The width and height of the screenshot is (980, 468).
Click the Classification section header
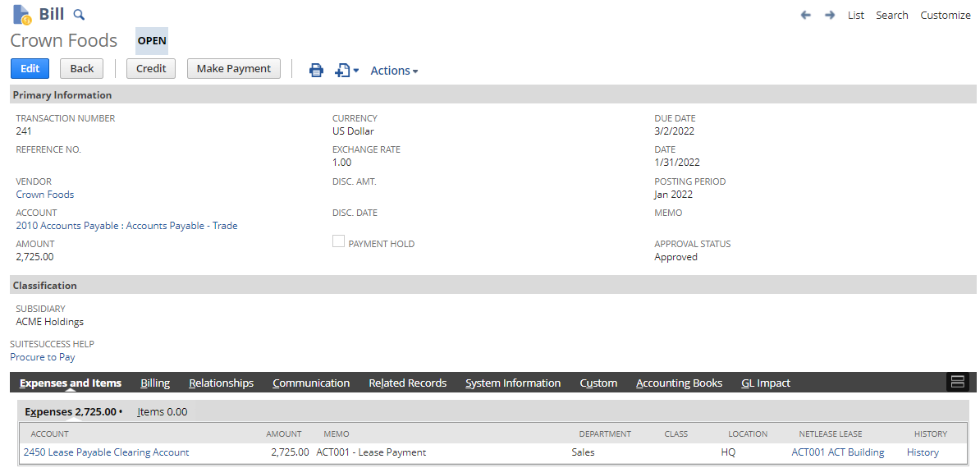[493, 285]
